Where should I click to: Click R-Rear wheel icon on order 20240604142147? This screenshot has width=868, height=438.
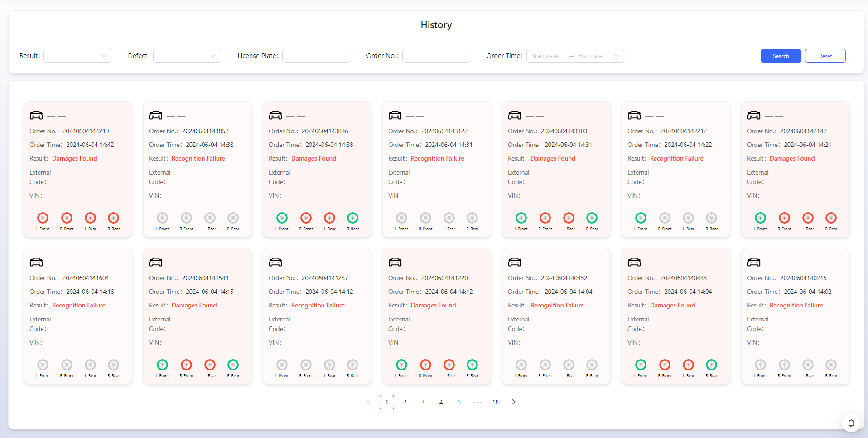[831, 218]
